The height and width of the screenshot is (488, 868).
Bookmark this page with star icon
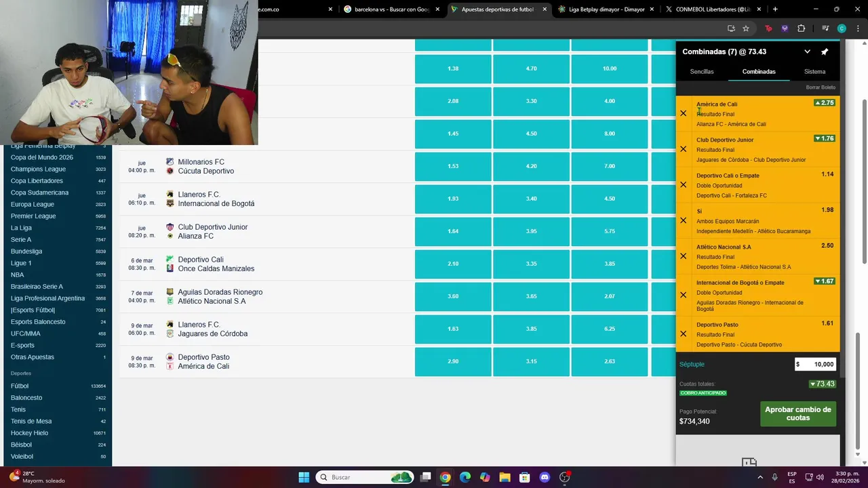pyautogui.click(x=746, y=28)
